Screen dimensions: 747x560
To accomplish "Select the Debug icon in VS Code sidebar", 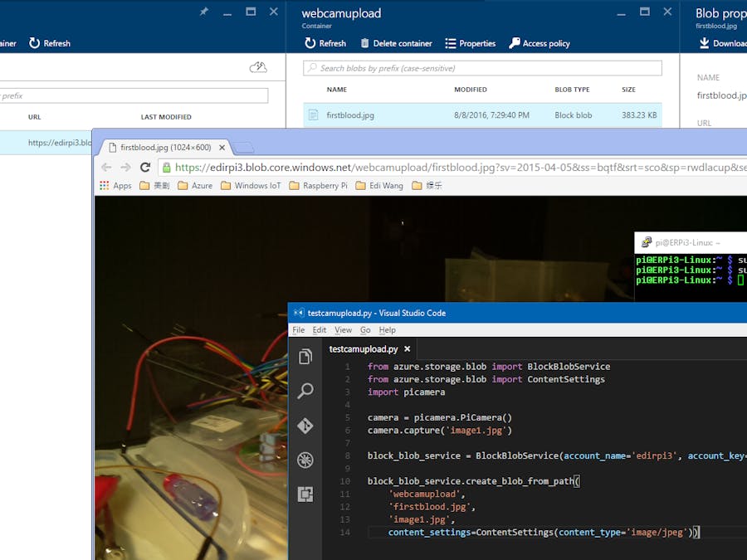I will [x=305, y=460].
